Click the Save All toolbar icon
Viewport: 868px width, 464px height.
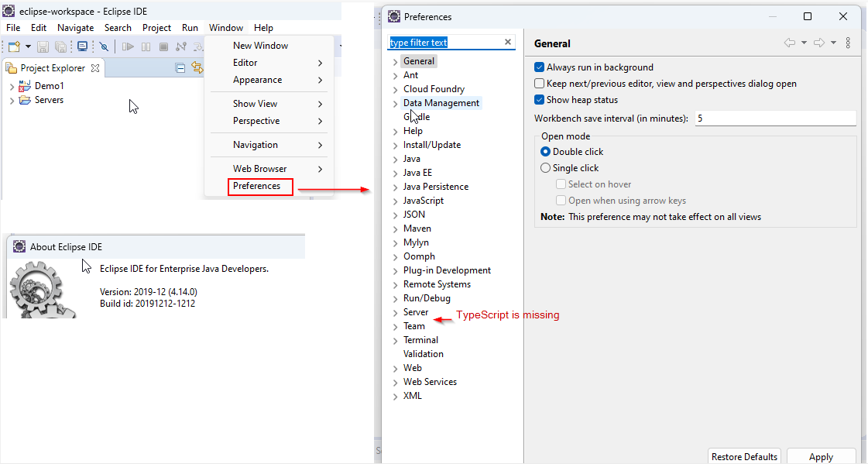61,46
